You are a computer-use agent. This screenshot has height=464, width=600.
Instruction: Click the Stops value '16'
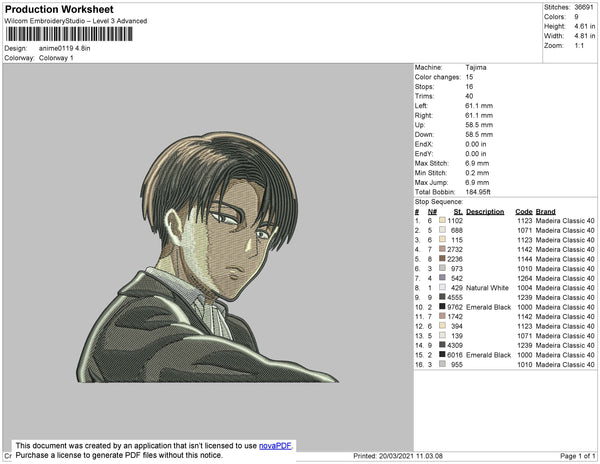tap(470, 86)
